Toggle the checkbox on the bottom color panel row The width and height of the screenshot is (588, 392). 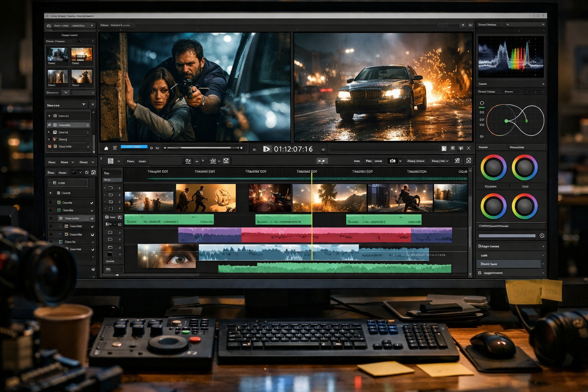(480, 273)
